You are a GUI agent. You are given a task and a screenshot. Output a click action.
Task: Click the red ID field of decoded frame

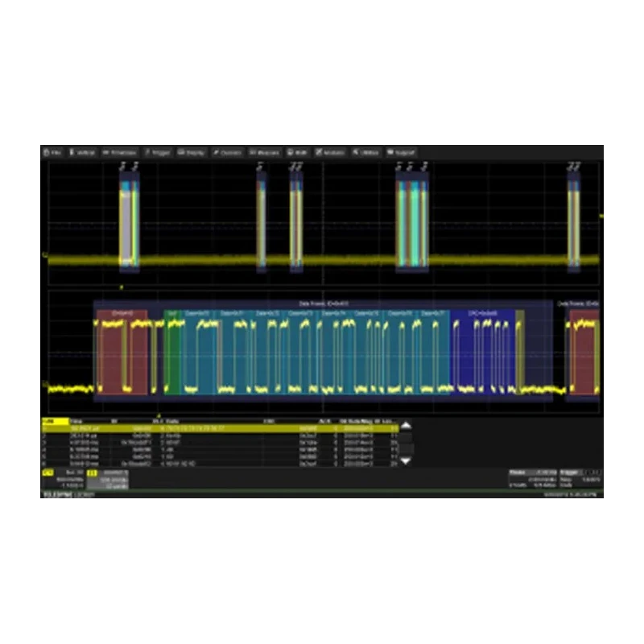coord(122,353)
